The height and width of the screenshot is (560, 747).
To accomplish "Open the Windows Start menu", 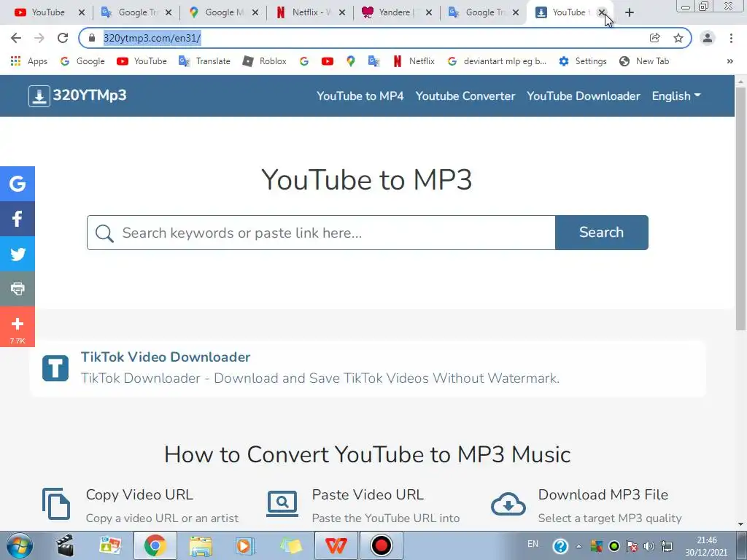I will 18,545.
